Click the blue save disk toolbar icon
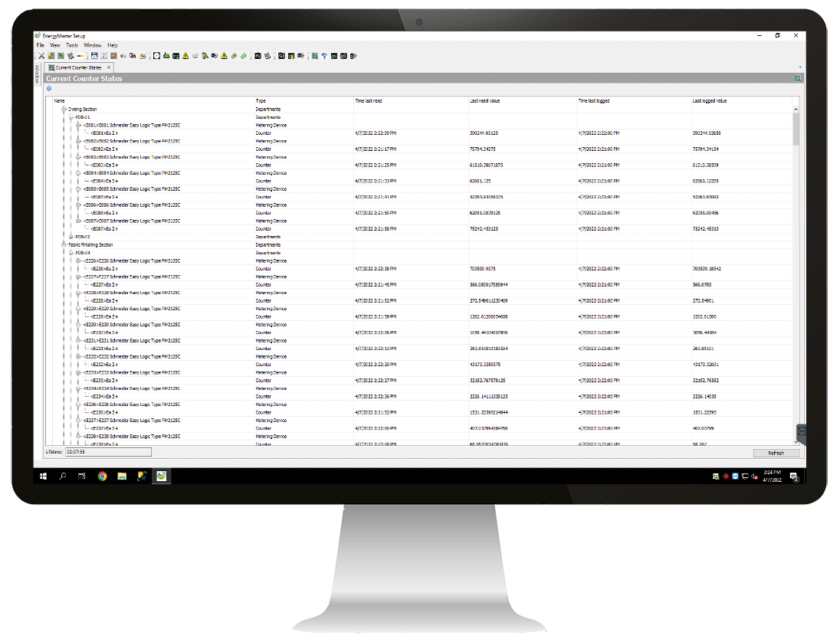This screenshot has height=642, width=840. pos(94,56)
